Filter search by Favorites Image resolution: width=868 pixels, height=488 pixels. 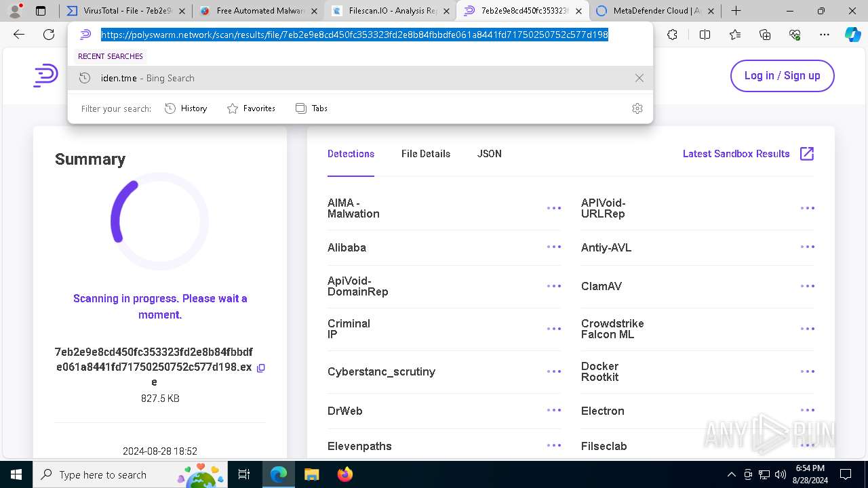click(x=251, y=108)
